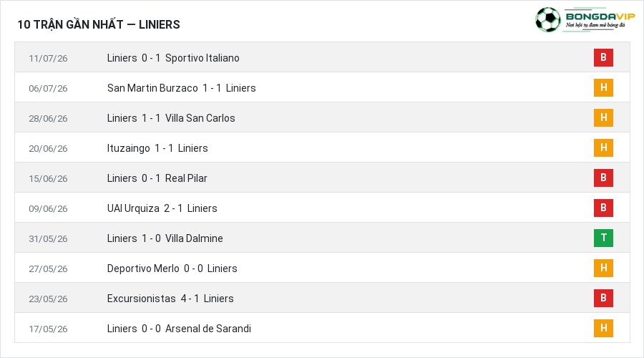The image size is (644, 358).
Task: Select the Ituzaingo 1 - 1 Liniers result
Action: (x=157, y=148)
